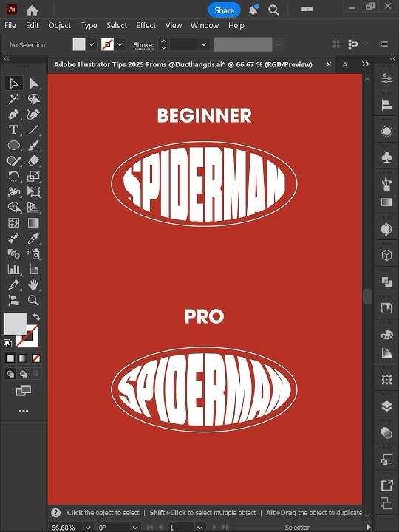Select the Perspective Grid tool
The image size is (399, 532).
tap(33, 208)
